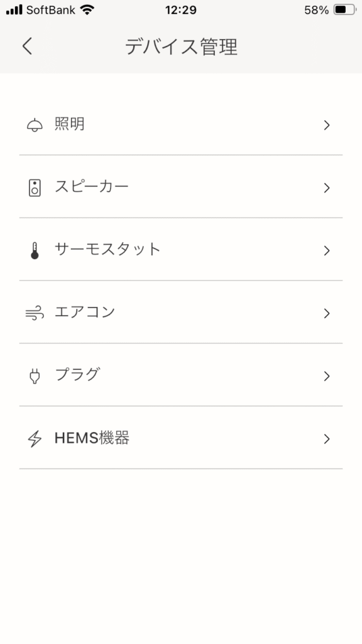Image resolution: width=362 pixels, height=644 pixels.
Task: Click the lamp icon beside 照明
Action: 35,125
